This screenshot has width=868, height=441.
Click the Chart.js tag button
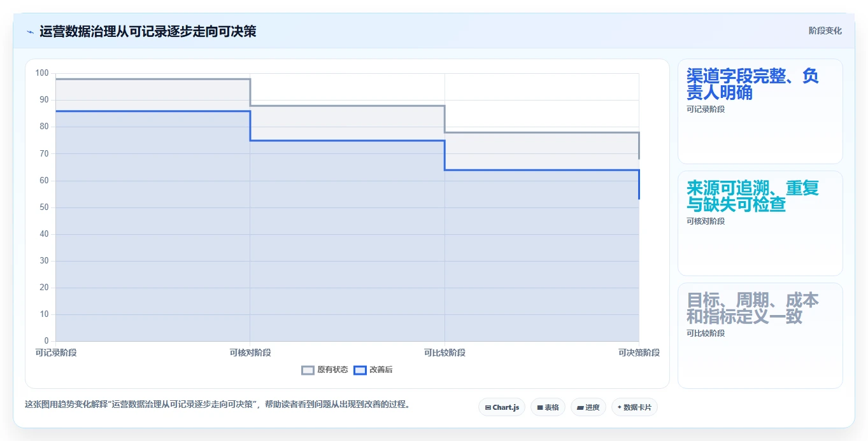tap(502, 407)
